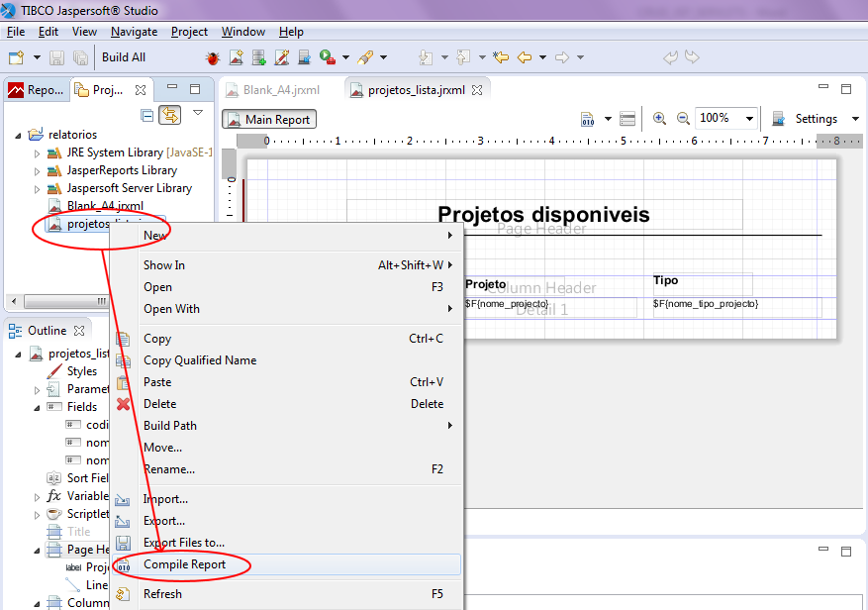The width and height of the screenshot is (868, 610).
Task: Choose Compile Report from context menu
Action: point(287,564)
